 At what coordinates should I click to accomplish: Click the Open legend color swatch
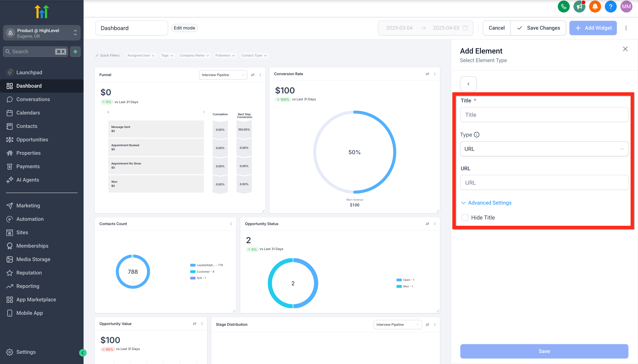click(x=399, y=280)
